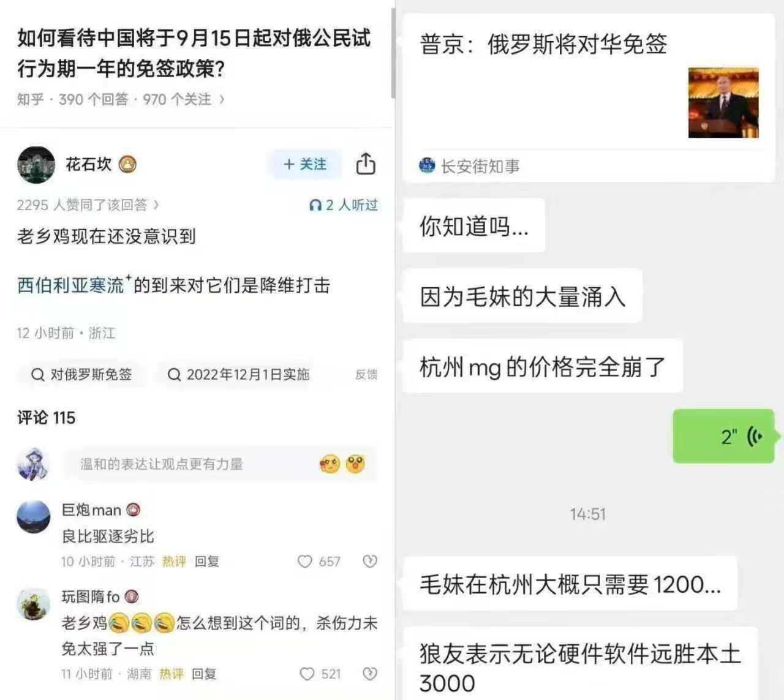Image resolution: width=784 pixels, height=700 pixels.
Task: Pick the surprised emoji in the comment box
Action: click(355, 464)
